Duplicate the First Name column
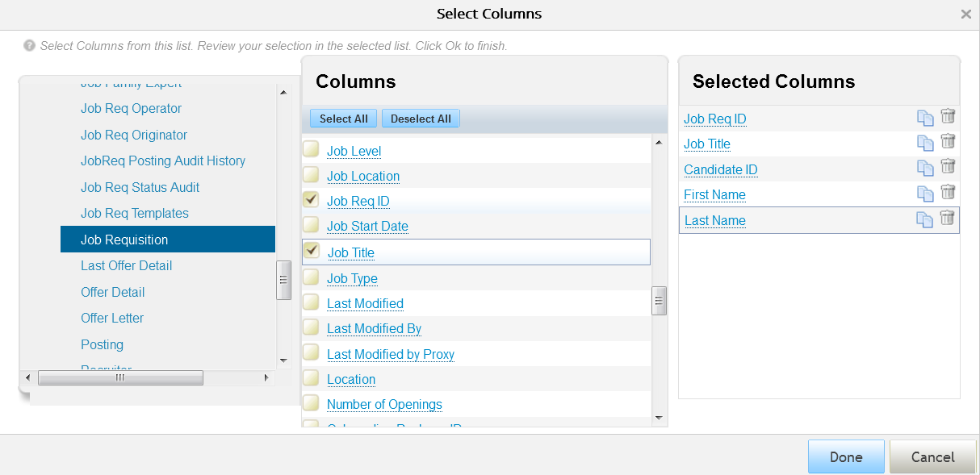 click(925, 194)
